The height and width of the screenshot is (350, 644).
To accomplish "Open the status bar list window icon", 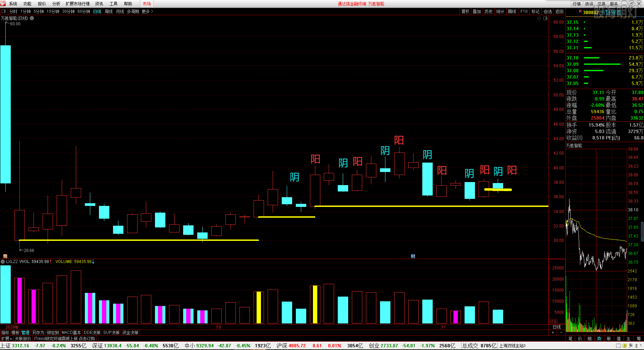I will pyautogui.click(x=619, y=346).
